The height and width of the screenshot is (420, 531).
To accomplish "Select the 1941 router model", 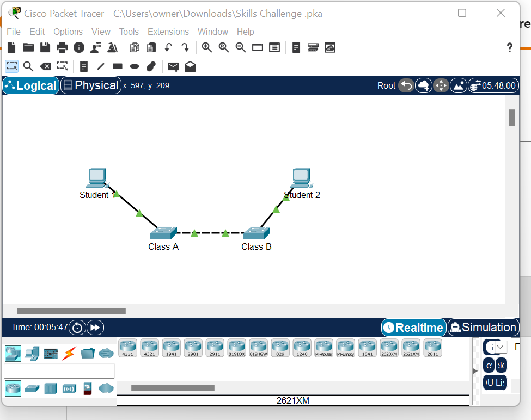I will [x=172, y=348].
